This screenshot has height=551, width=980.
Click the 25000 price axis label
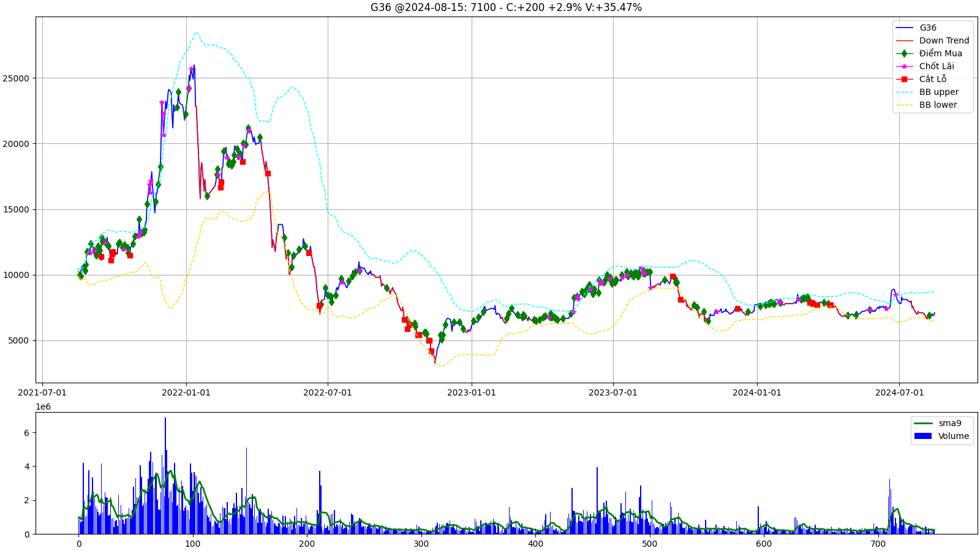coord(16,78)
